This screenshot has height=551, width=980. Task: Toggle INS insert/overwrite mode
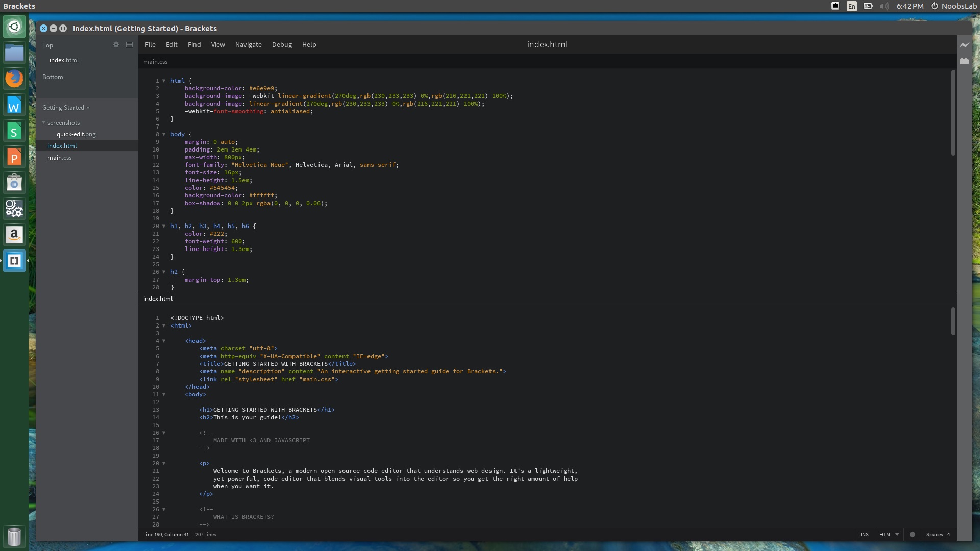(x=864, y=535)
